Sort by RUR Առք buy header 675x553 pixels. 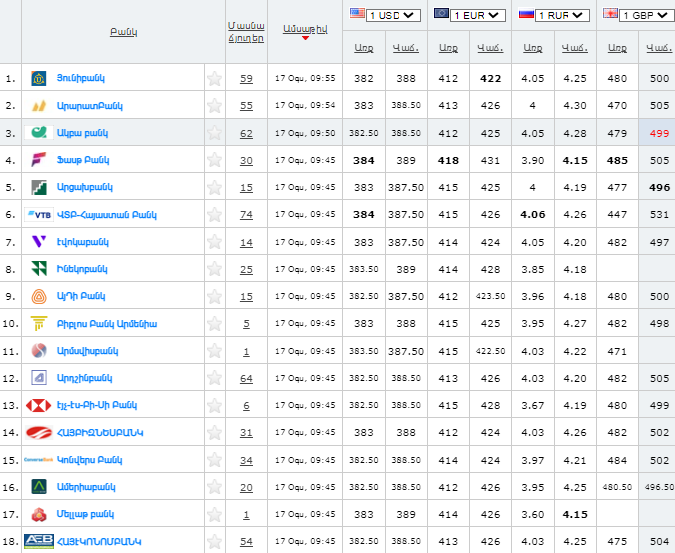(533, 48)
